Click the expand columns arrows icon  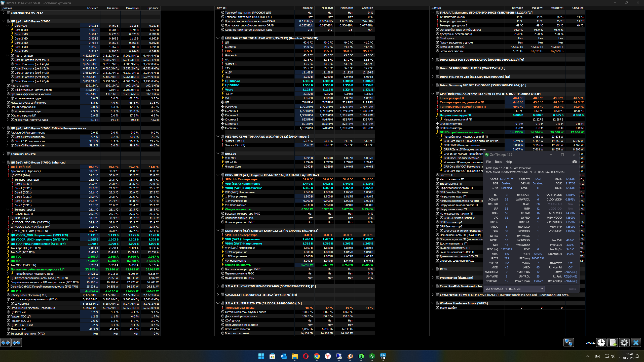(x=6, y=343)
